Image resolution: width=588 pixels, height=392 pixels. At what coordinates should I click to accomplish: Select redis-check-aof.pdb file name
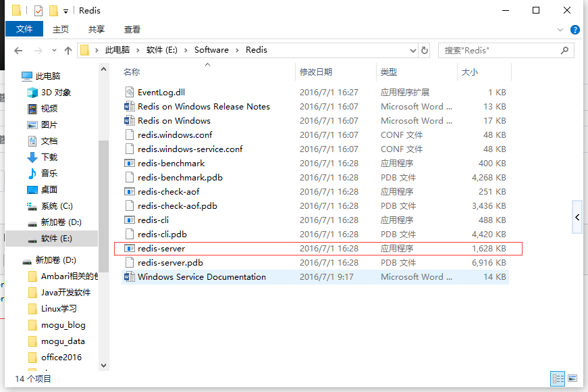click(x=178, y=205)
